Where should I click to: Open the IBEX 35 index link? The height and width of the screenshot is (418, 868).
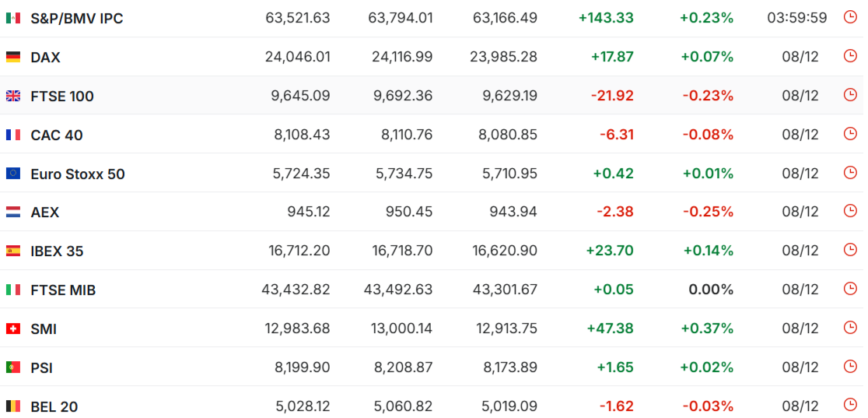57,251
